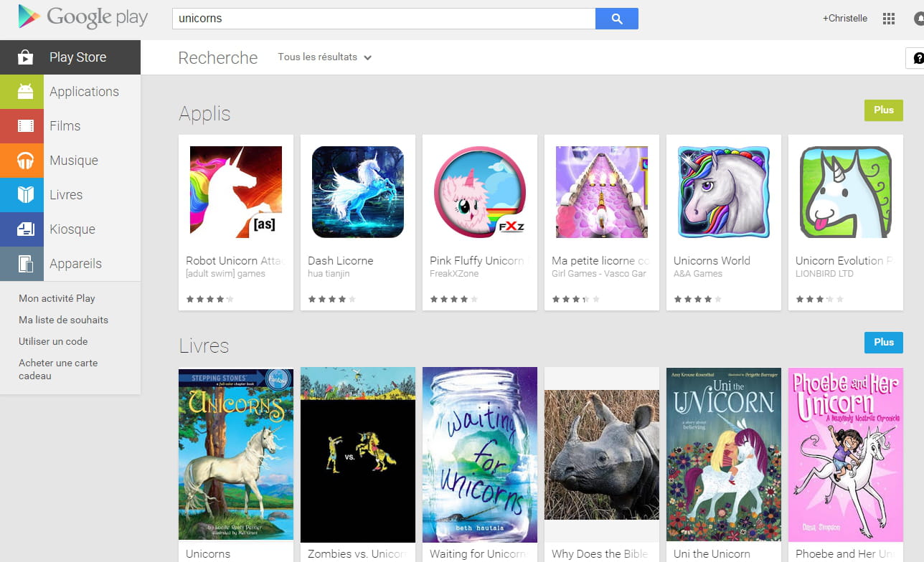Open the Zombies vs. Unicorns book cover
The image size is (924, 562).
point(358,454)
